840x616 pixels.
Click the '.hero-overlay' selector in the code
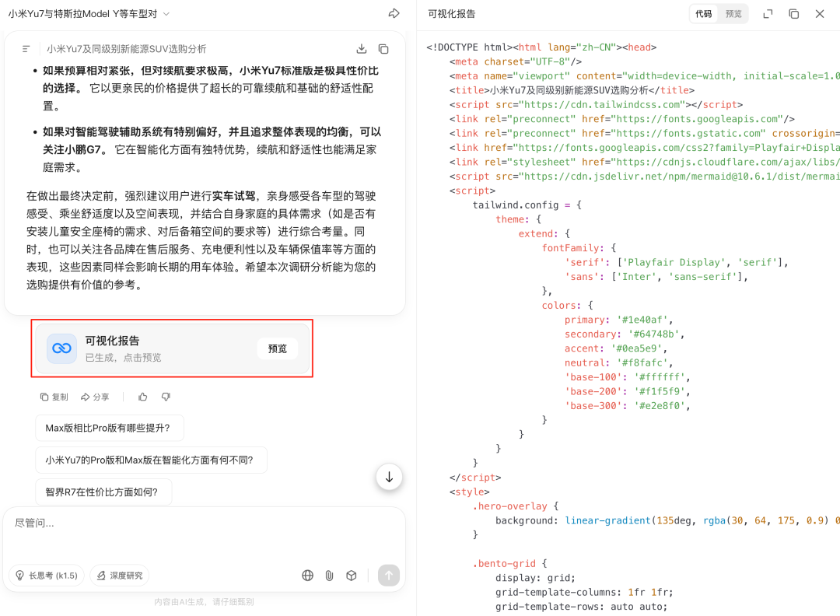pos(509,506)
